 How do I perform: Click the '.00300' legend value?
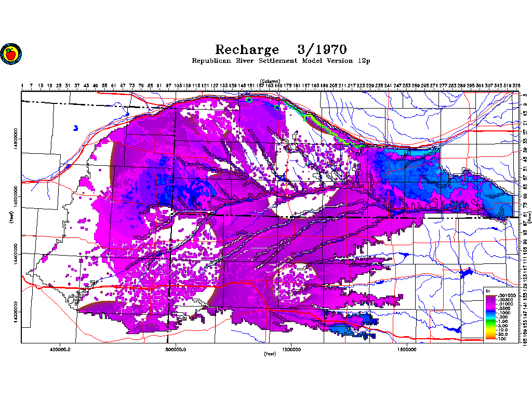click(506, 300)
